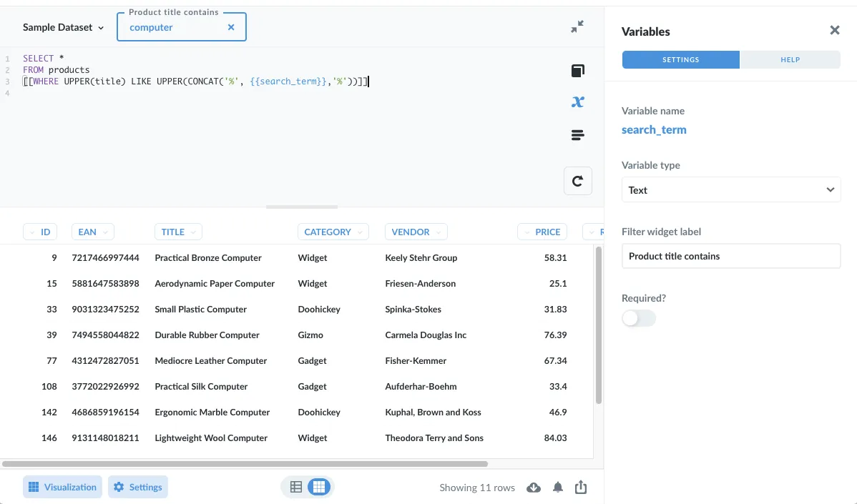The width and height of the screenshot is (857, 504).
Task: Open the Sample Dataset dropdown
Action: tap(63, 26)
